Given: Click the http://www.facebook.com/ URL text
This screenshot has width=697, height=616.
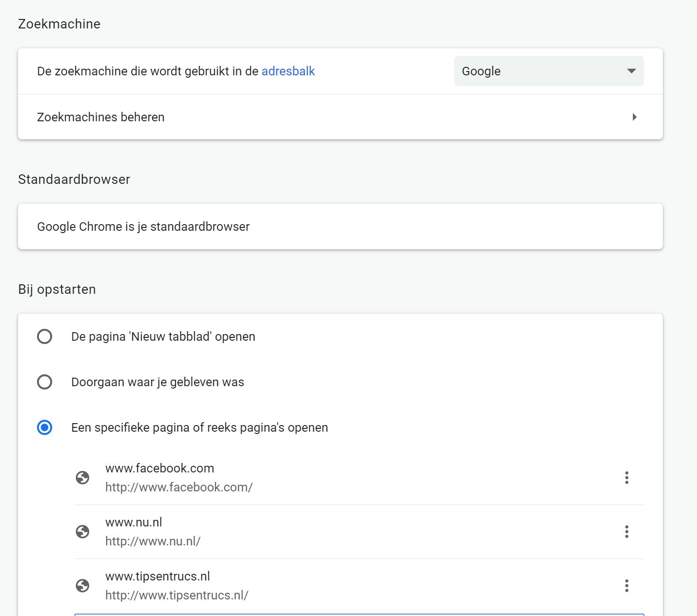Looking at the screenshot, I should coord(179,487).
